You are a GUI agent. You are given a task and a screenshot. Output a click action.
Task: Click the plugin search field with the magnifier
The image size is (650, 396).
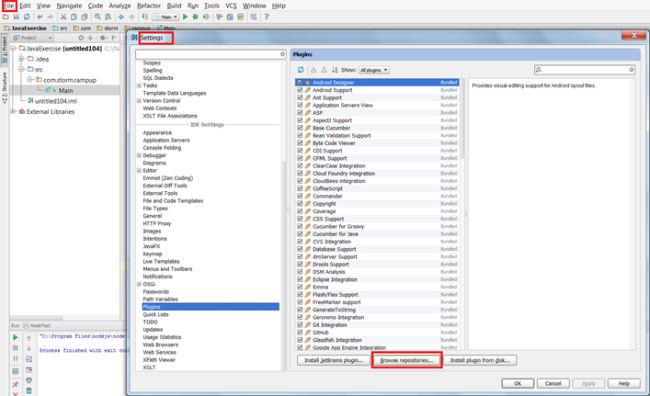(585, 70)
